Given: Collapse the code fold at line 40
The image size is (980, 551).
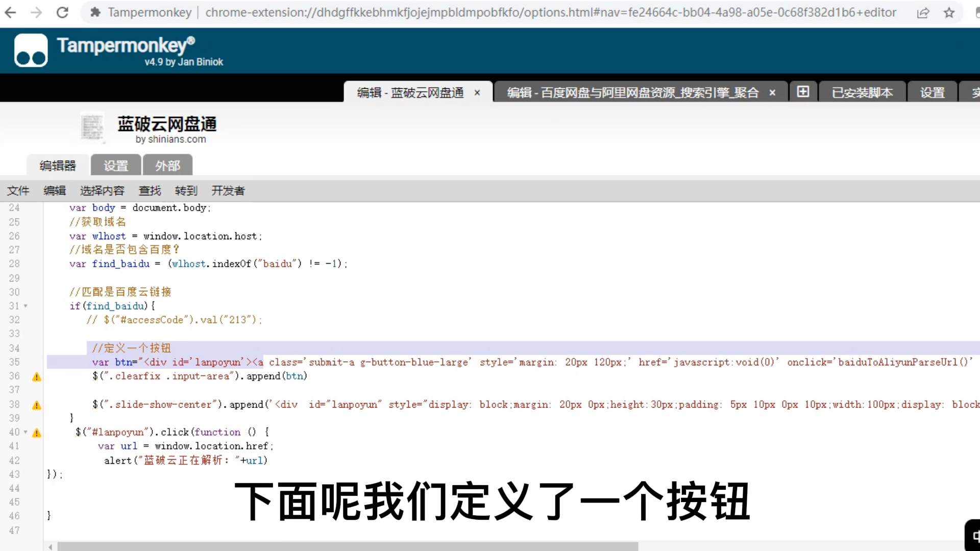Looking at the screenshot, I should click(x=26, y=432).
